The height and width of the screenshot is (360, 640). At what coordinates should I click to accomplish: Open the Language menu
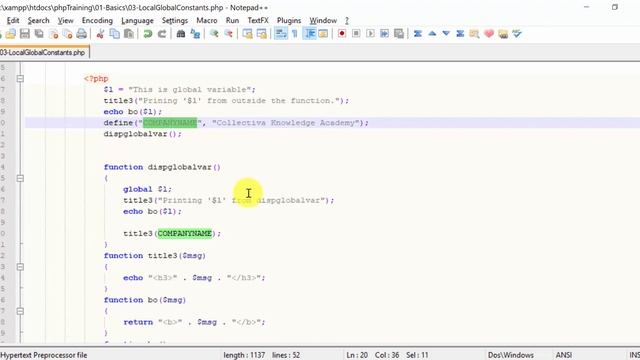(137, 20)
